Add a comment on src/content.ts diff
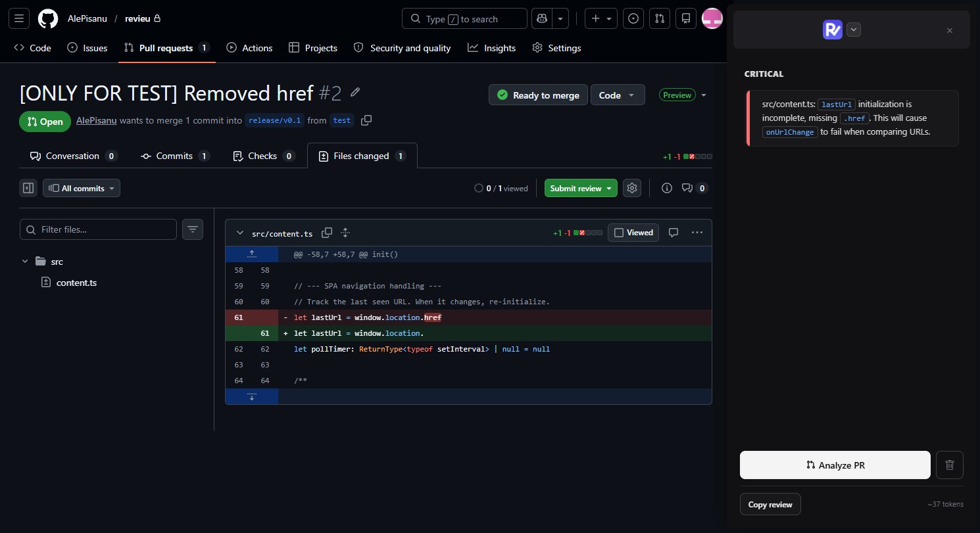The image size is (980, 533). pyautogui.click(x=674, y=233)
